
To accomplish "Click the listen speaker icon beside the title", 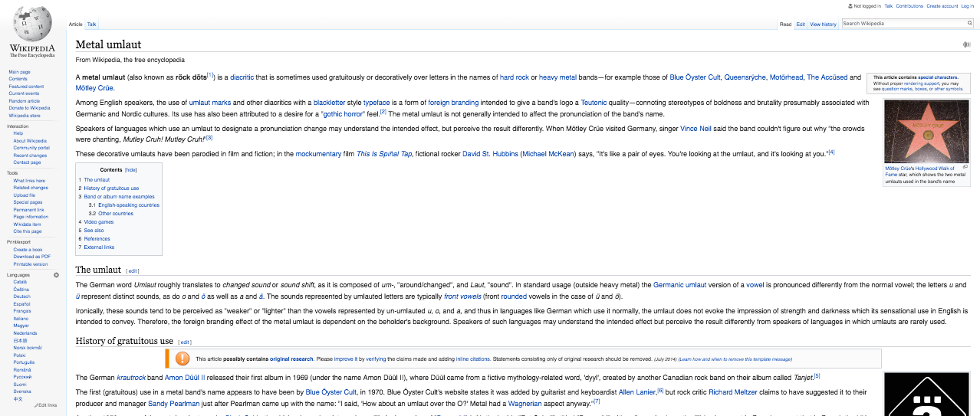I will (966, 44).
